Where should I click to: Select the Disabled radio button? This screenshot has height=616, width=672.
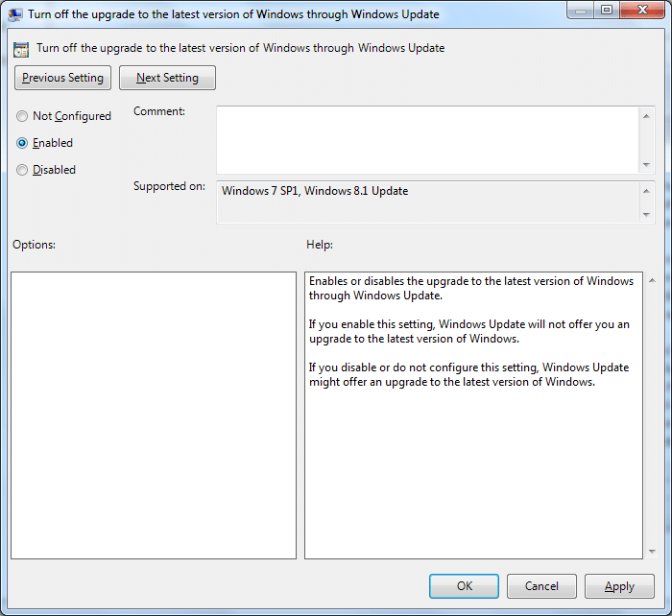pos(22,170)
